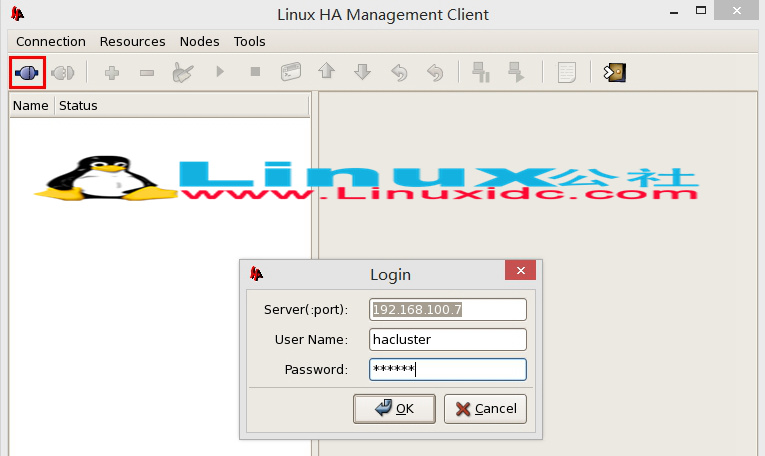Click the Add resource plus icon
This screenshot has height=456, width=765.
[x=111, y=72]
